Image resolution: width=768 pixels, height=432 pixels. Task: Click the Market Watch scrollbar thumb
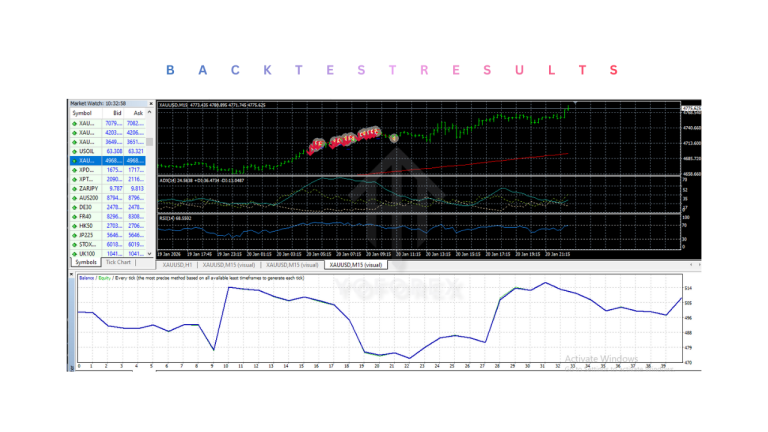click(150, 142)
